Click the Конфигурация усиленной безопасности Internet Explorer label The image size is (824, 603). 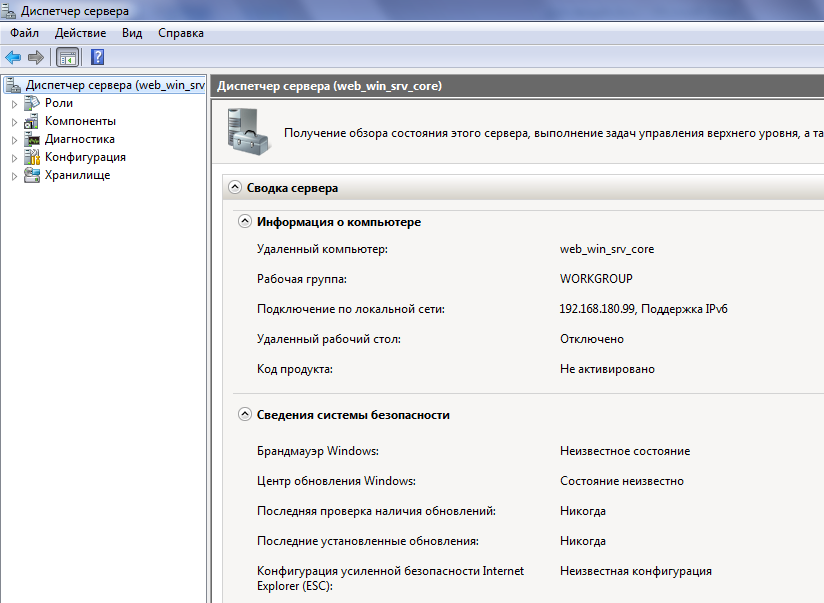point(390,578)
